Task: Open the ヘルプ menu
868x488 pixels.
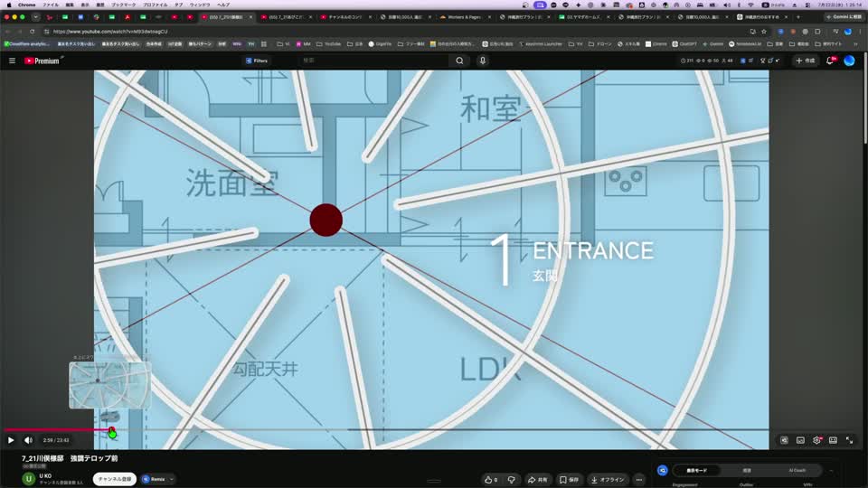Action: (223, 5)
